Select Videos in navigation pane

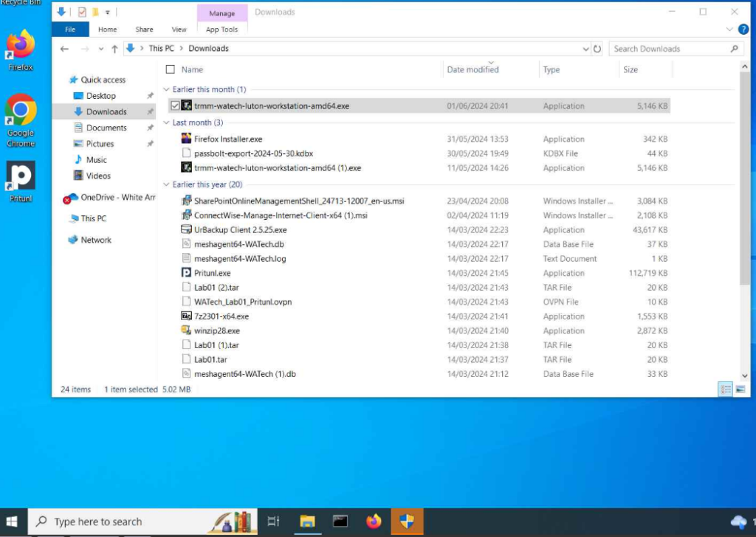(98, 176)
